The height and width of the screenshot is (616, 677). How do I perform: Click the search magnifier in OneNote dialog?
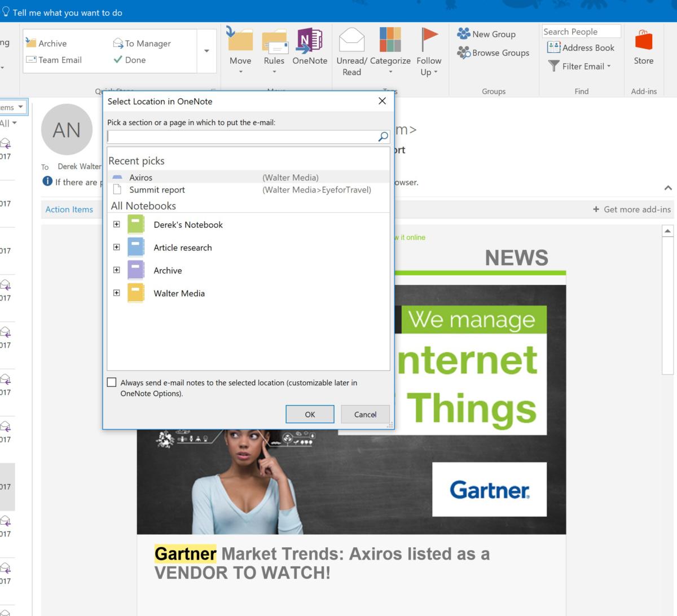coord(383,137)
